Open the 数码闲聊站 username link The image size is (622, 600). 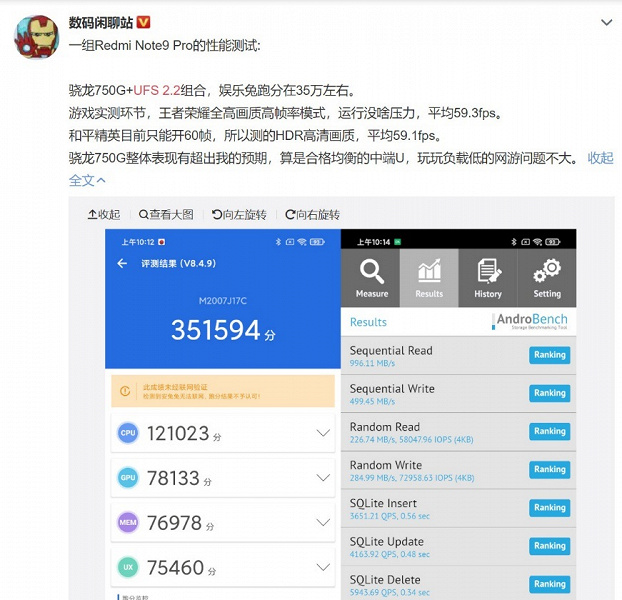coord(101,23)
